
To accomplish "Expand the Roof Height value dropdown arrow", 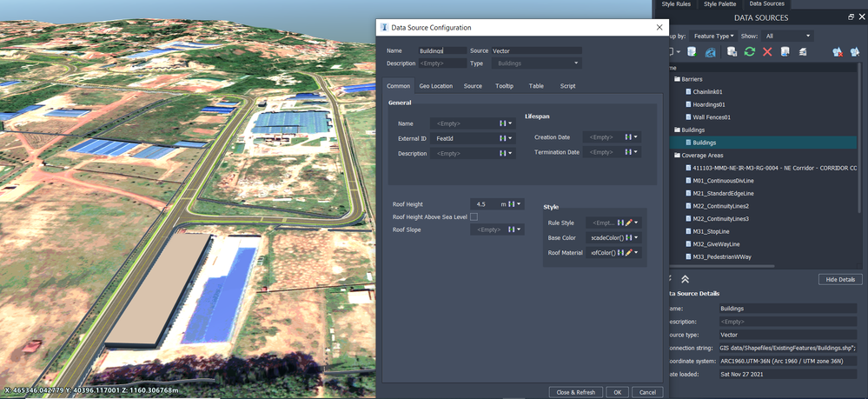I will pyautogui.click(x=519, y=204).
